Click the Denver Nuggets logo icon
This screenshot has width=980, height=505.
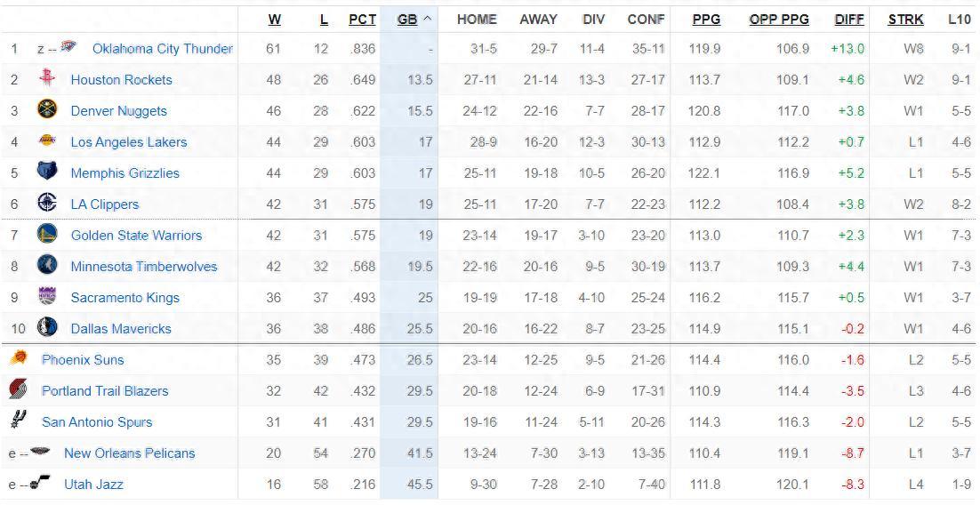pos(47,110)
